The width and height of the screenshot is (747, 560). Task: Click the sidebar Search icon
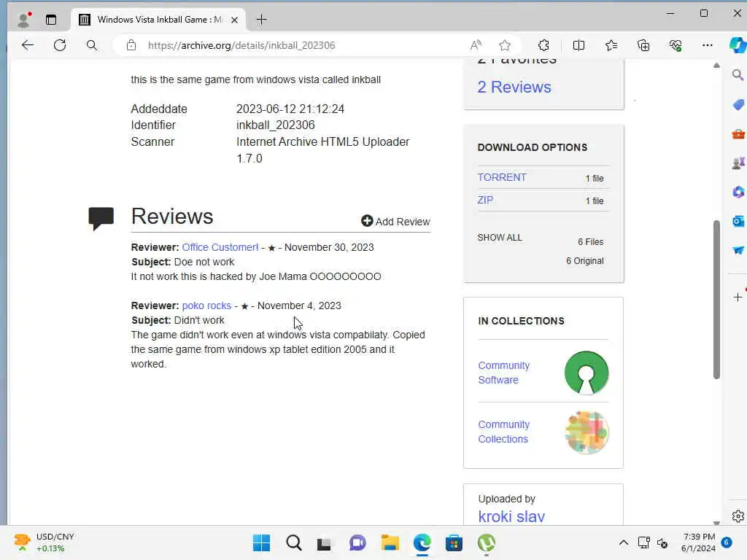coord(738,75)
